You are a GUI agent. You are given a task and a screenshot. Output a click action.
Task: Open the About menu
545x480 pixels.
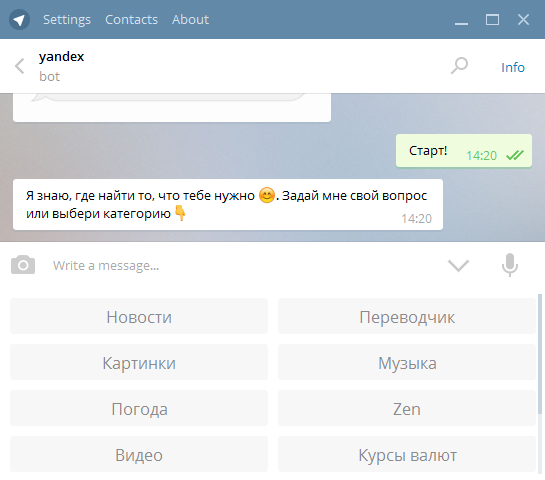pos(190,19)
